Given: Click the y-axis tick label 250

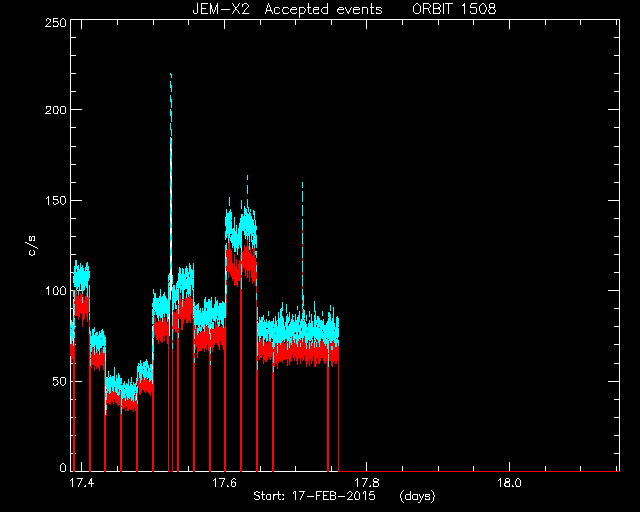Looking at the screenshot, I should [56, 22].
